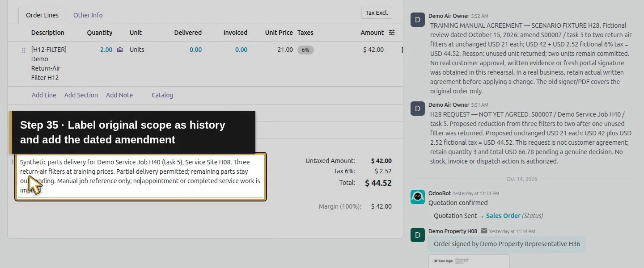Click the 6% tax tag

coord(305,50)
